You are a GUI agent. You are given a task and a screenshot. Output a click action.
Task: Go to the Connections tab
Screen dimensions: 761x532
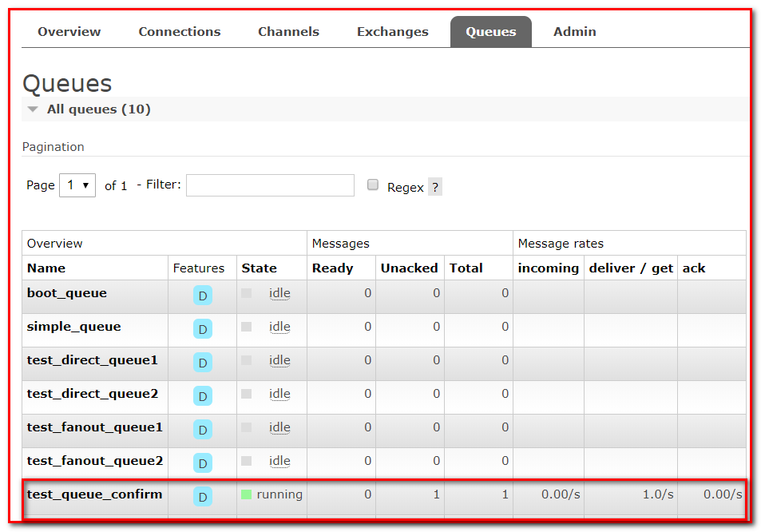click(179, 32)
